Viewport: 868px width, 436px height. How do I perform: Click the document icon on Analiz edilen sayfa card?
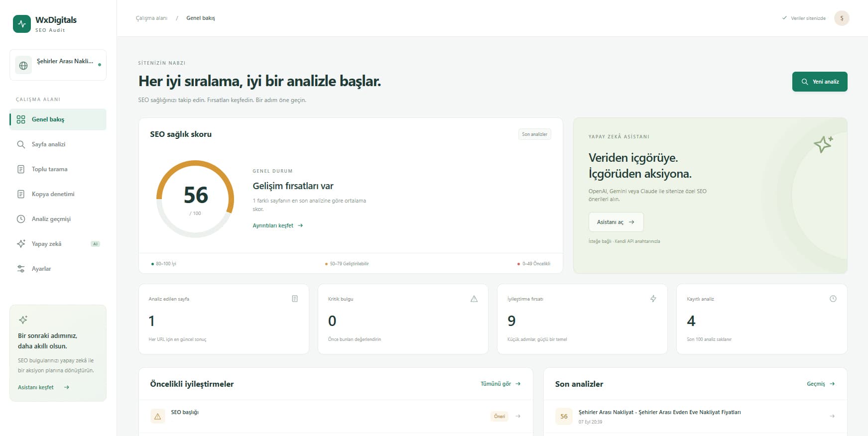[x=295, y=299]
